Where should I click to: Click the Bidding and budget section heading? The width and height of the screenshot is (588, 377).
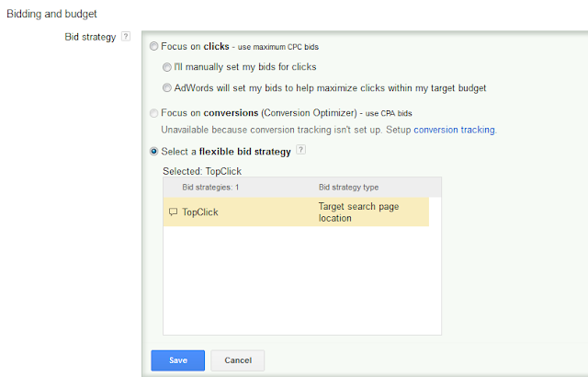coord(51,15)
